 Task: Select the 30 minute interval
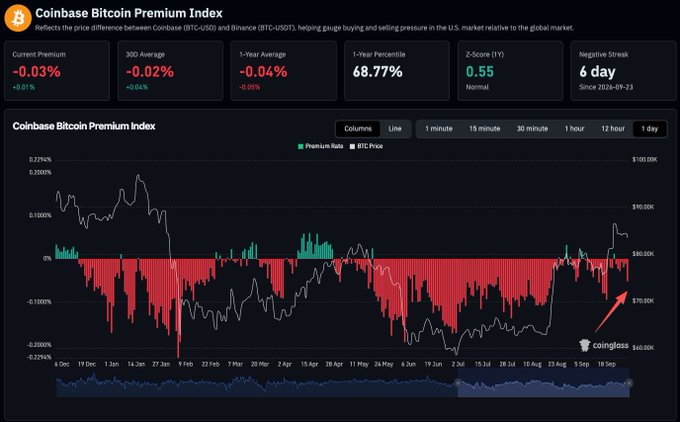pyautogui.click(x=532, y=129)
